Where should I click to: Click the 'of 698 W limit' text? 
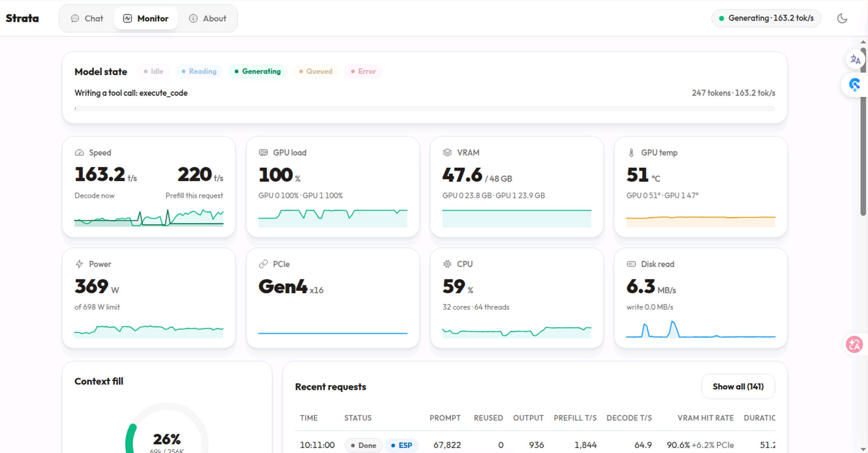97,307
